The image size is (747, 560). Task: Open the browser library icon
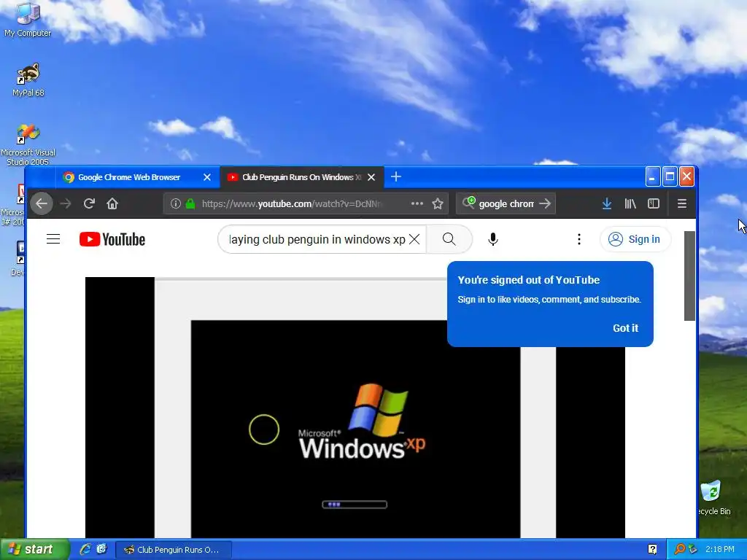tap(630, 204)
